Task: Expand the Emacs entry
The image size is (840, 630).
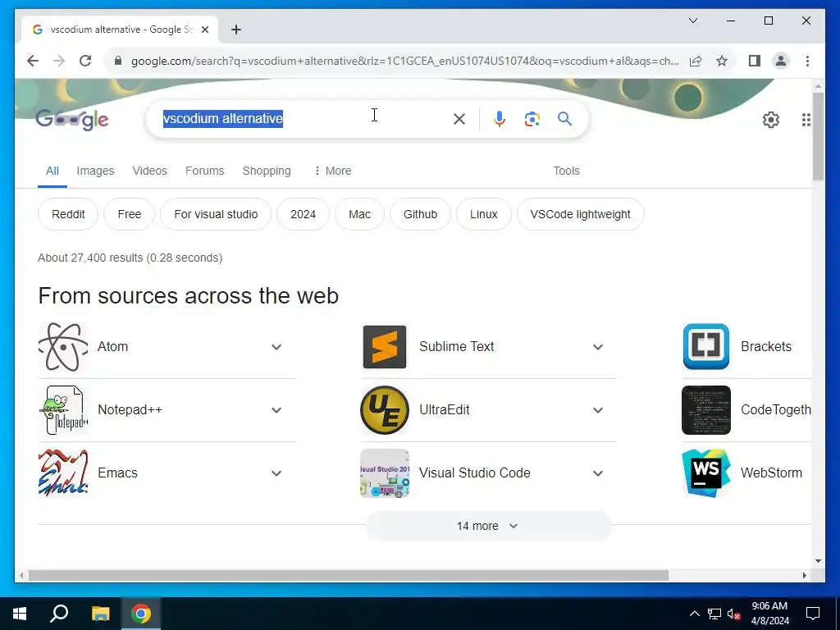Action: coord(276,473)
